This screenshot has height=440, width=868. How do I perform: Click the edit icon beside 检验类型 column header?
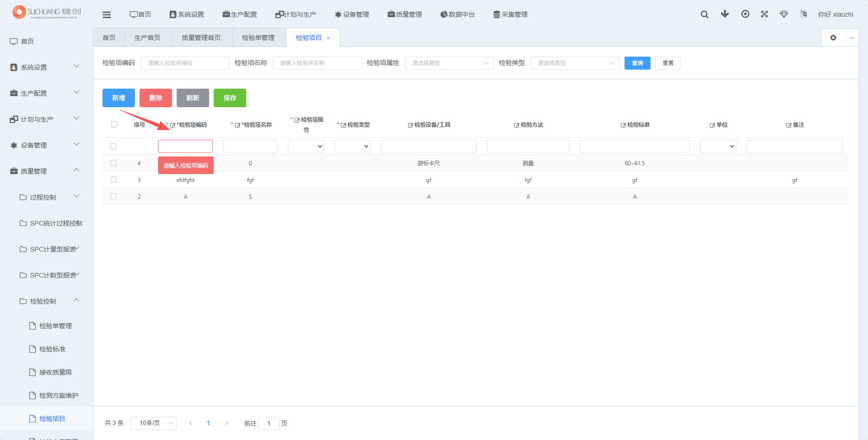click(344, 125)
